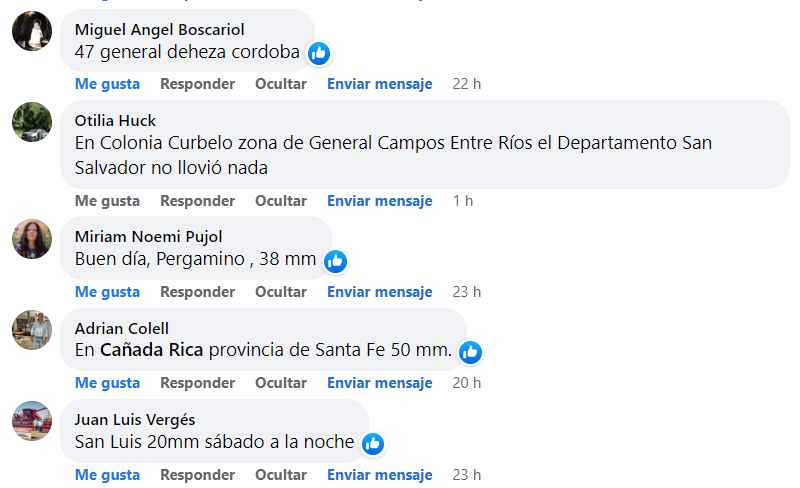Reply to Adrian Colell's comment

197,383
